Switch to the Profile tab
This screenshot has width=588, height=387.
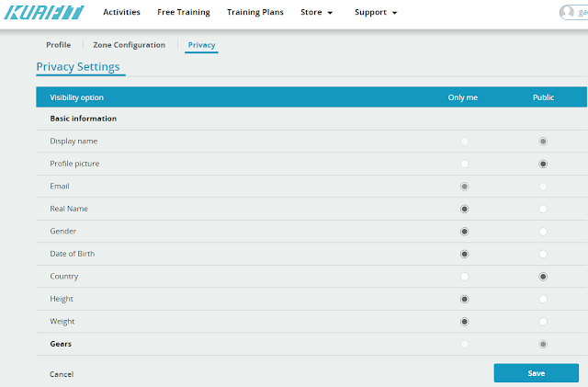pyautogui.click(x=59, y=45)
